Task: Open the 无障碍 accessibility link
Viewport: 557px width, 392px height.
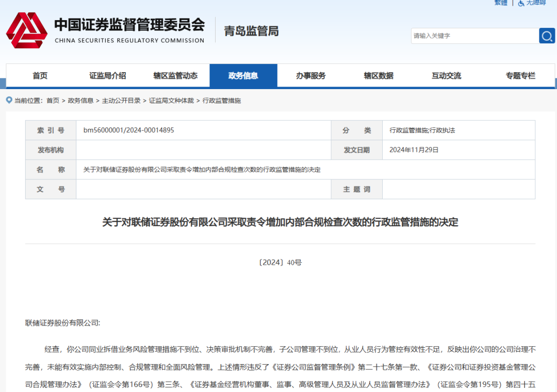Action: 536,3
